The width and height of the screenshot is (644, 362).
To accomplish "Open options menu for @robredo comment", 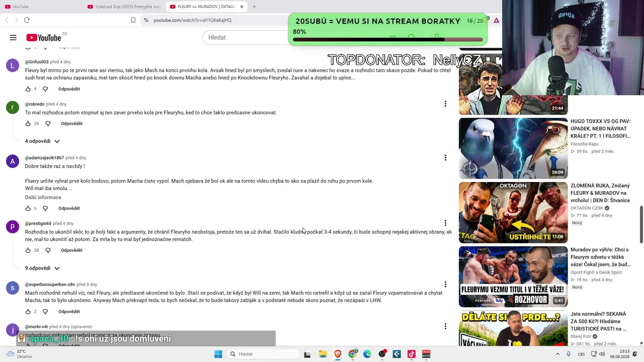I will click(445, 104).
